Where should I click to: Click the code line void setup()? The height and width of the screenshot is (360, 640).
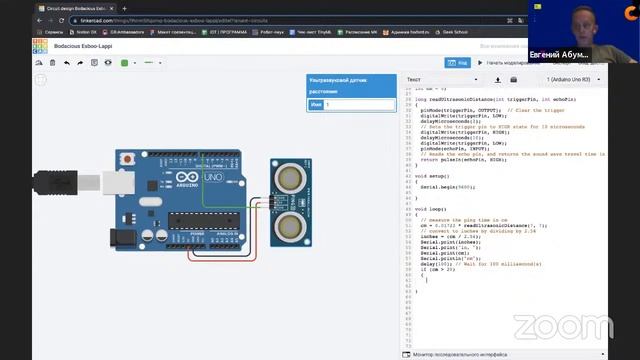point(432,176)
